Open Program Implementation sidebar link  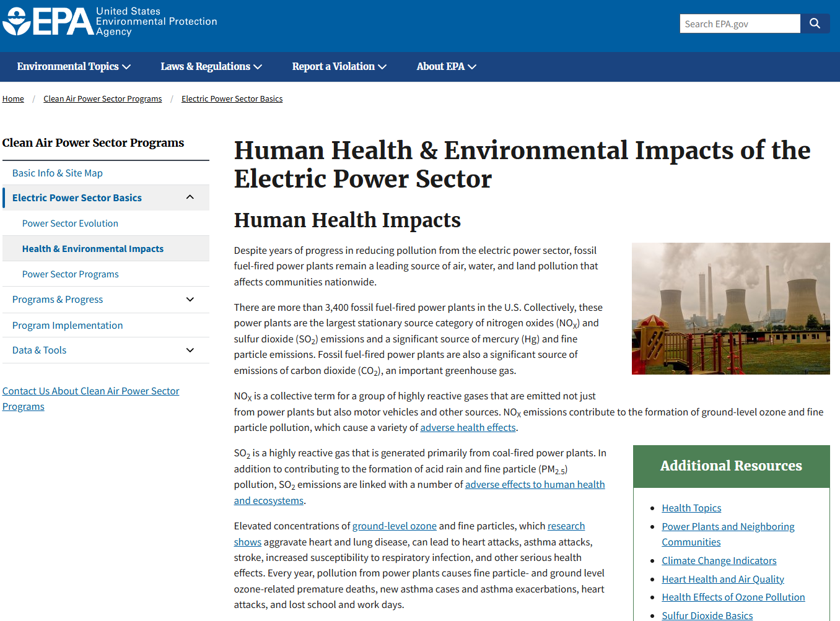[68, 326]
